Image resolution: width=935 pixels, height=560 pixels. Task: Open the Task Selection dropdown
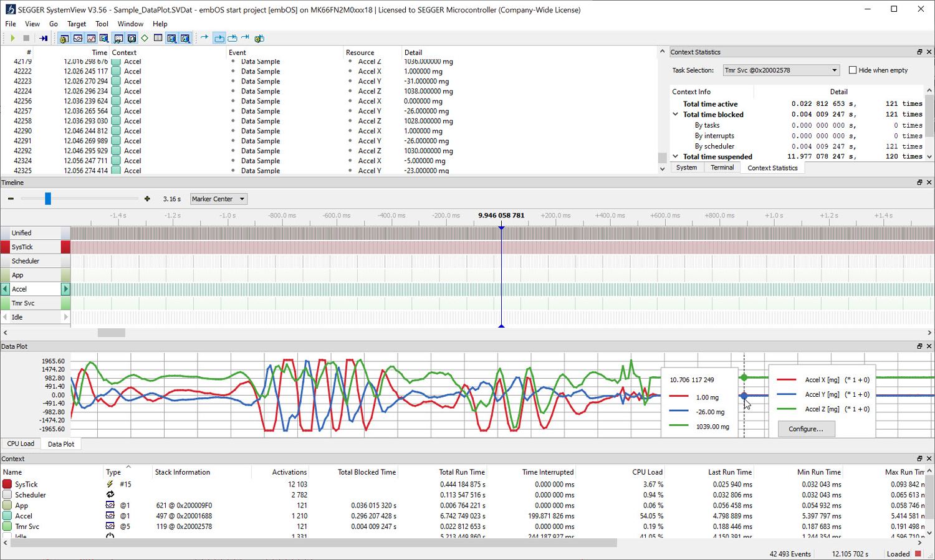tap(780, 70)
